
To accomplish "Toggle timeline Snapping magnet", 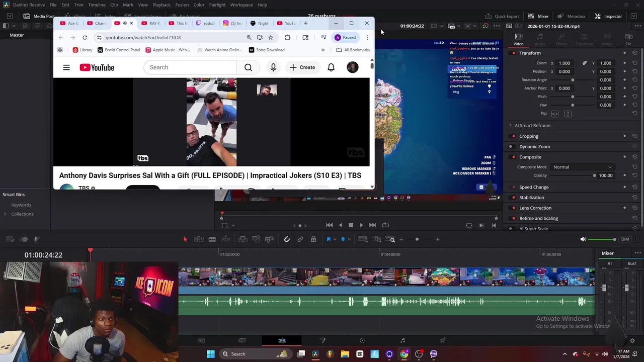I will [x=287, y=239].
